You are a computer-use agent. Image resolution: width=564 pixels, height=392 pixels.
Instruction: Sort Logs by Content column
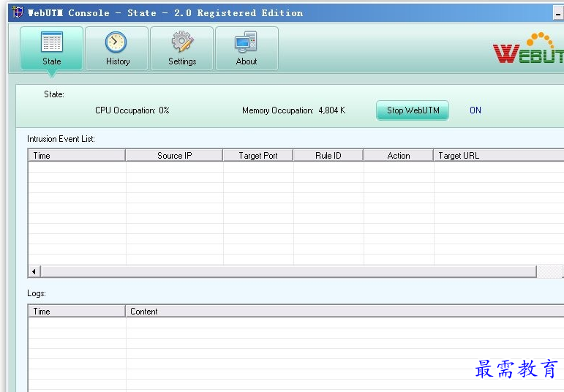(x=345, y=311)
